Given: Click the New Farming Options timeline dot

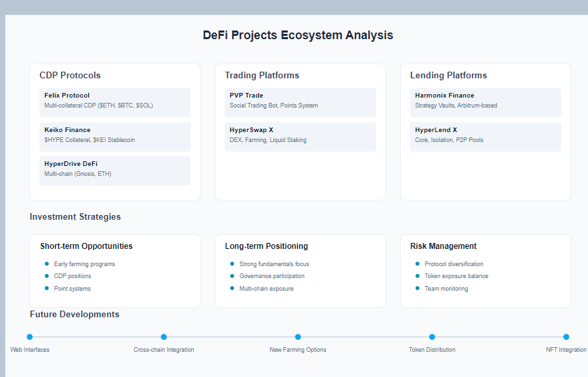Looking at the screenshot, I should 298,337.
